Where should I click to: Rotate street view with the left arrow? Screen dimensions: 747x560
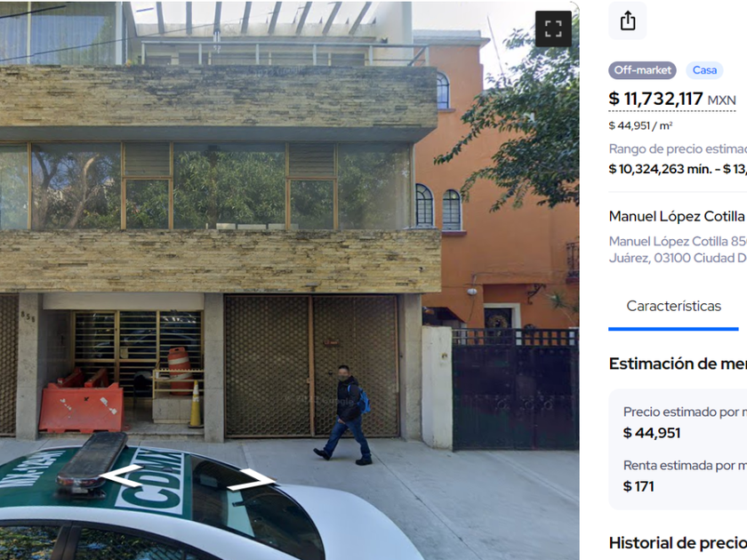(122, 476)
